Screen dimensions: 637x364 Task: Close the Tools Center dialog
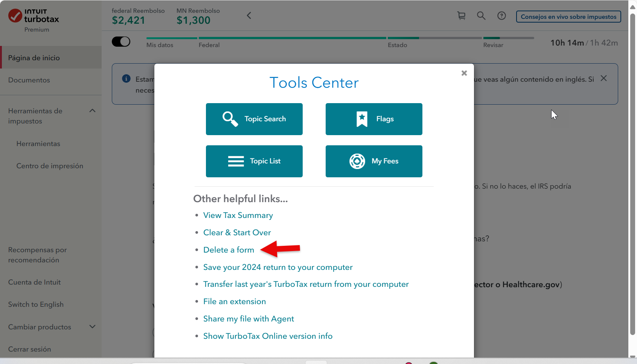[464, 73]
